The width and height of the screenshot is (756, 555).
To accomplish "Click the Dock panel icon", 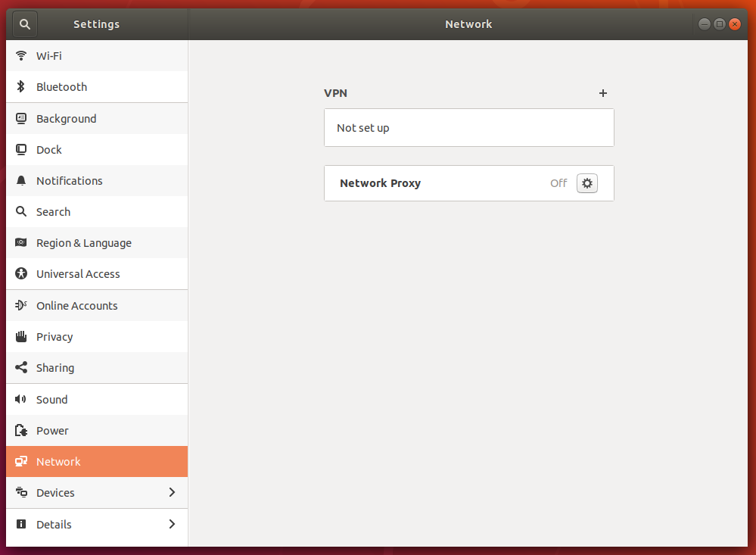I will tap(21, 150).
